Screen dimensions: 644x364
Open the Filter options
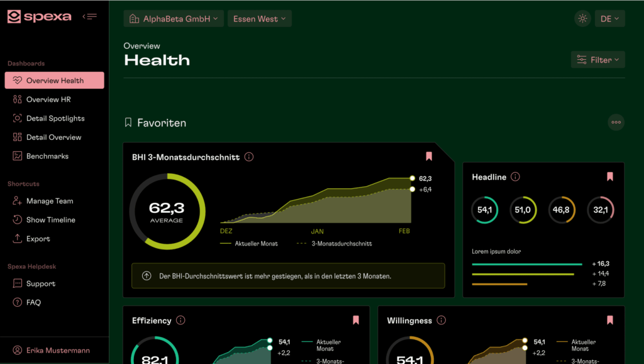click(597, 60)
